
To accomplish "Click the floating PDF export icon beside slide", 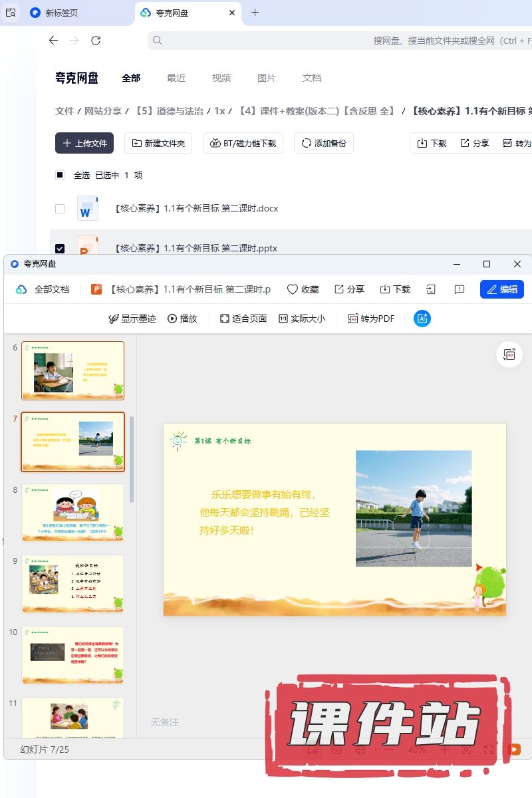I will coord(509,354).
